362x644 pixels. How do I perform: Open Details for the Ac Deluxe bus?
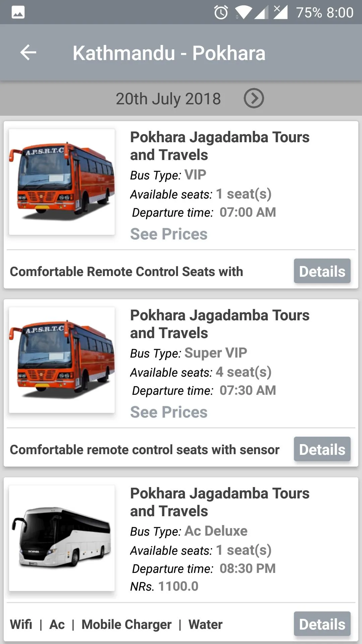pos(322,624)
